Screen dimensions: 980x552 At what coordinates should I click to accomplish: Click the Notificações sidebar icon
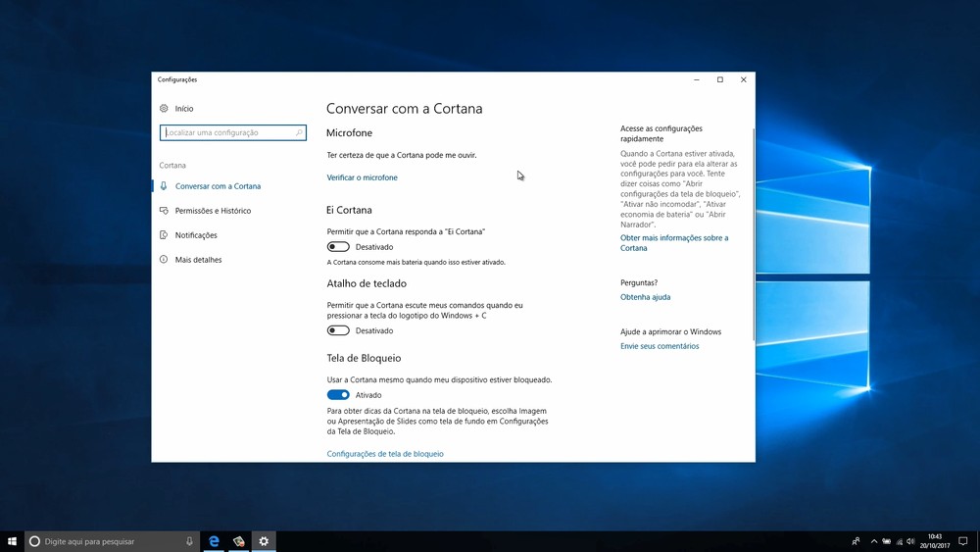(164, 235)
